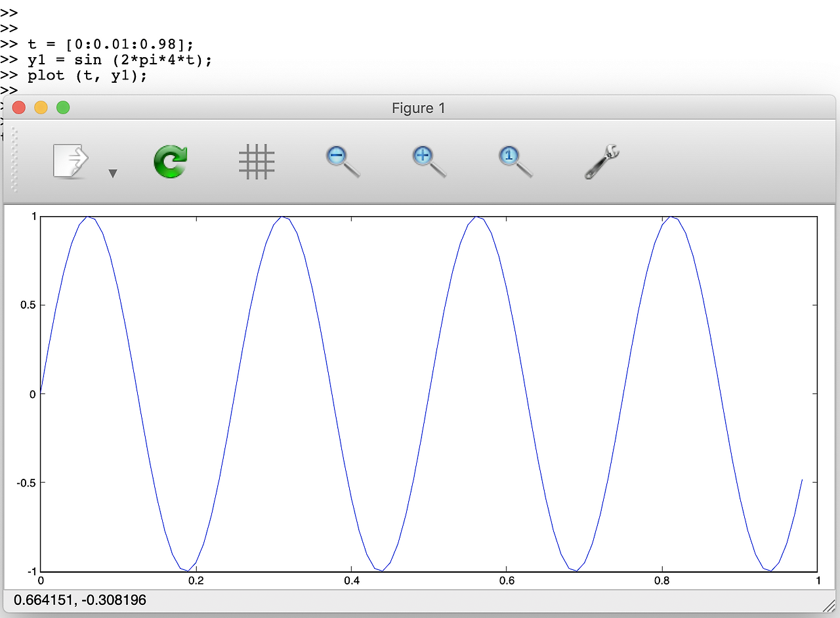
Task: Click the y-axis tick label 0.5
Action: pyautogui.click(x=28, y=305)
